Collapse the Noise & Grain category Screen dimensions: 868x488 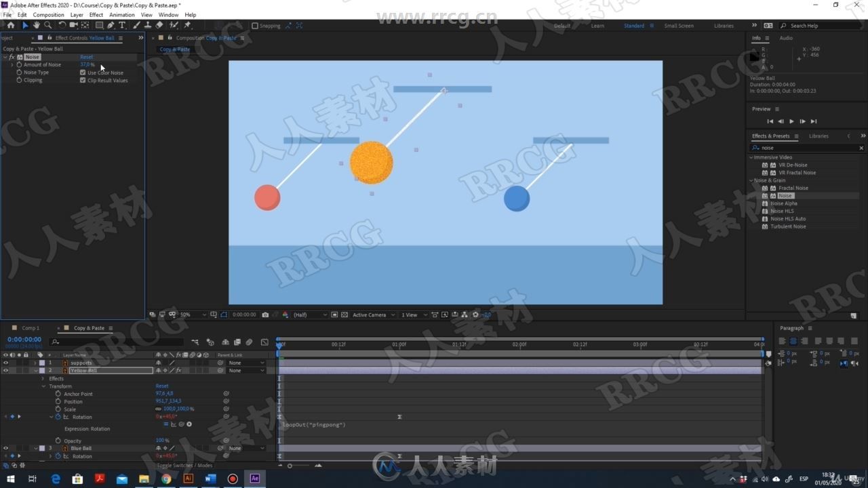(751, 180)
